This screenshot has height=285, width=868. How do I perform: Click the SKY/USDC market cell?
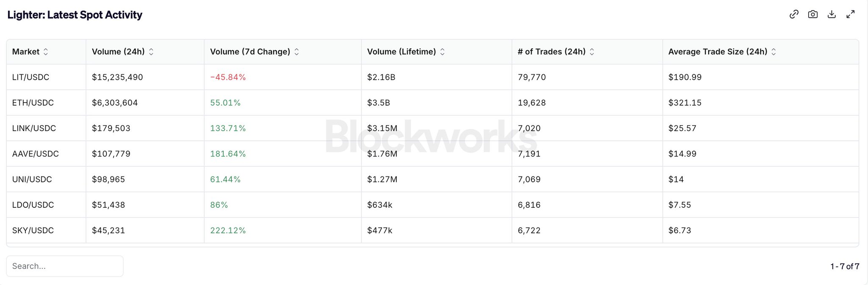[x=33, y=230]
